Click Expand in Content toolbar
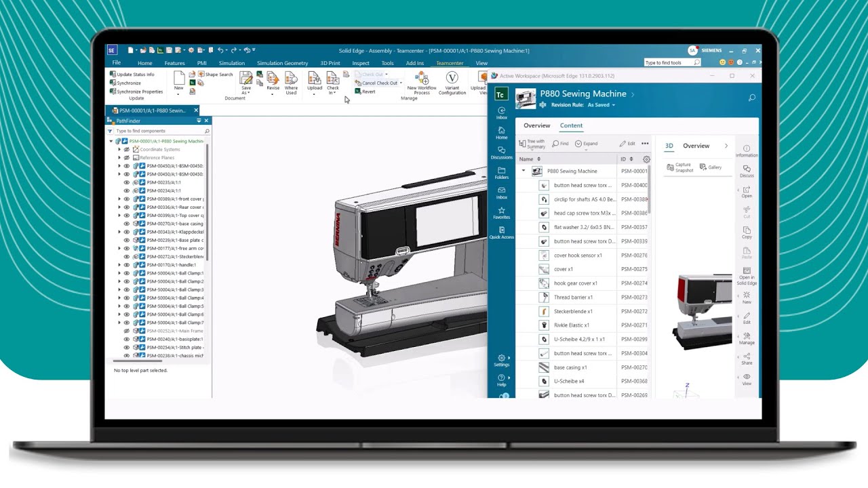The image size is (868, 488). pyautogui.click(x=587, y=144)
